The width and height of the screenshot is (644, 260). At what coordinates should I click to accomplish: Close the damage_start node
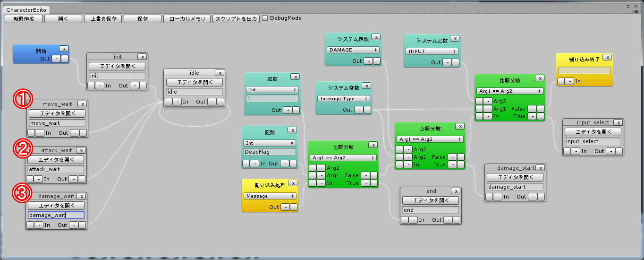[x=541, y=168]
